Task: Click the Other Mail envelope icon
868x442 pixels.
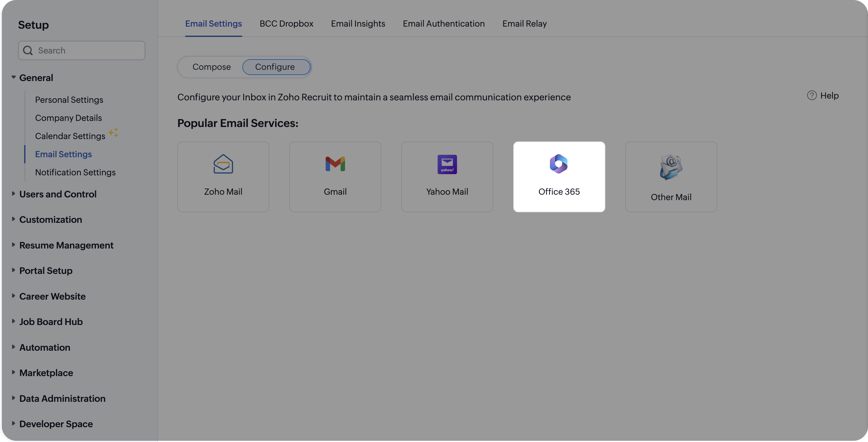Action: point(671,167)
